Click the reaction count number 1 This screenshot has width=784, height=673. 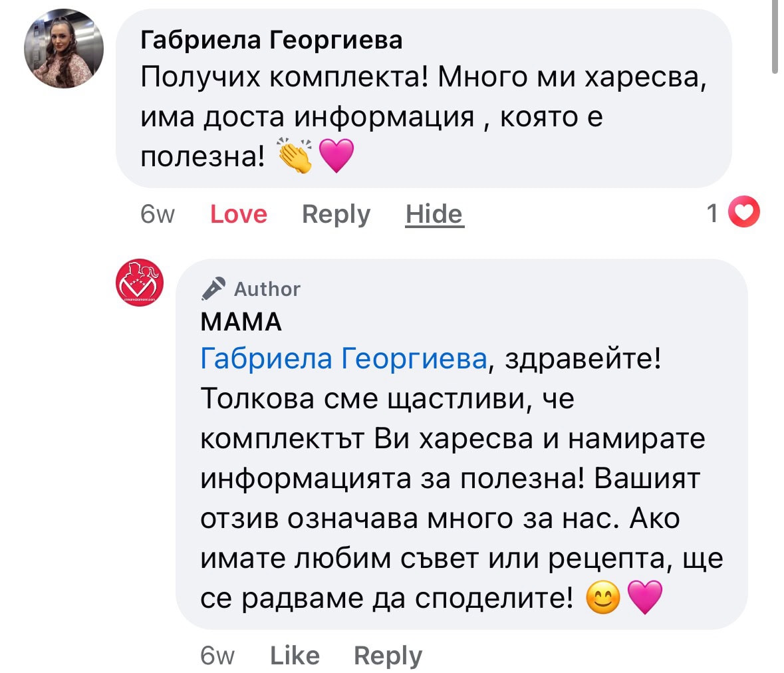(712, 213)
